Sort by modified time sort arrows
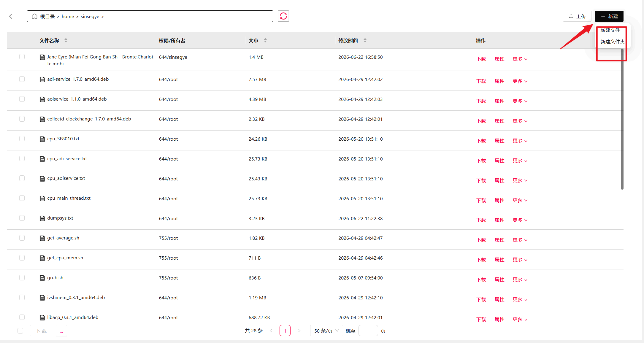Image resolution: width=644 pixels, height=343 pixels. (365, 40)
